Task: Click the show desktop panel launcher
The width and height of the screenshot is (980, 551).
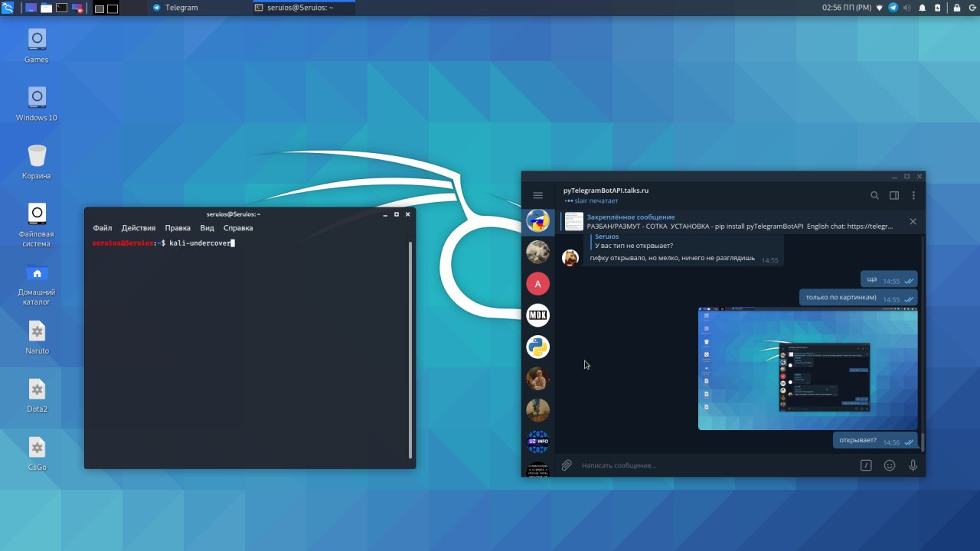Action: [x=31, y=8]
